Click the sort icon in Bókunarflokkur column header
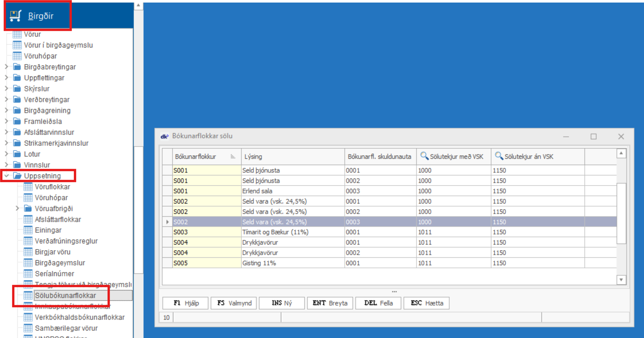The image size is (644, 338). pyautogui.click(x=232, y=156)
